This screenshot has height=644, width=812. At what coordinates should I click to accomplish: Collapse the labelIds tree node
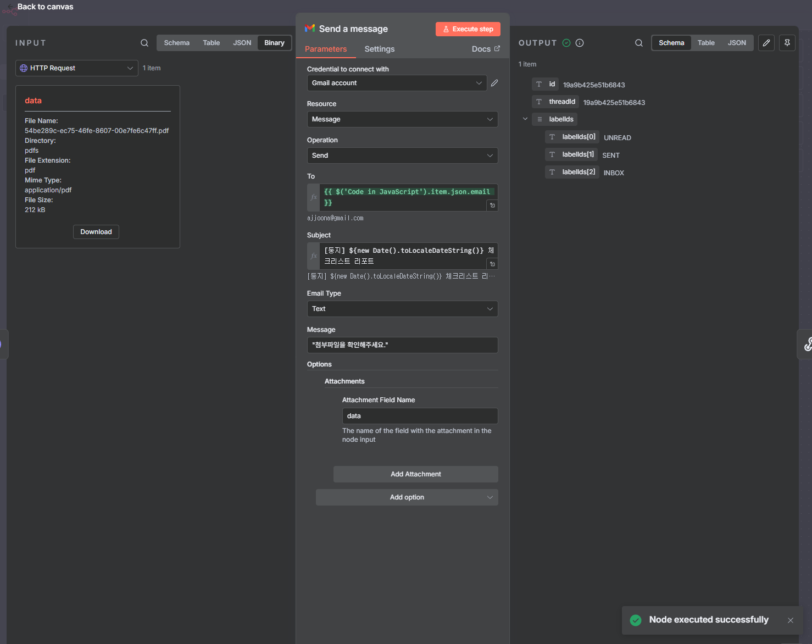tap(525, 119)
